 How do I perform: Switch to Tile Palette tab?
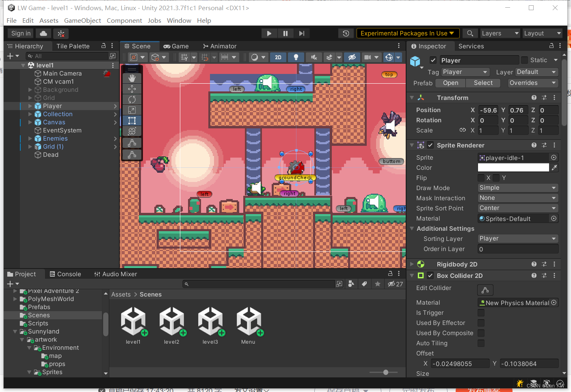73,46
